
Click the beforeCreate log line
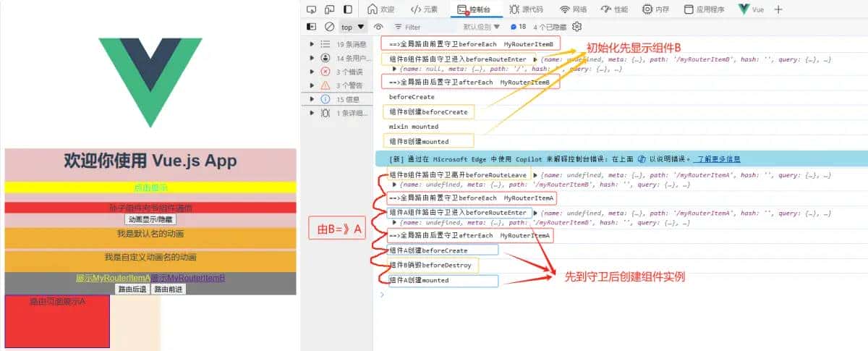pyautogui.click(x=412, y=96)
